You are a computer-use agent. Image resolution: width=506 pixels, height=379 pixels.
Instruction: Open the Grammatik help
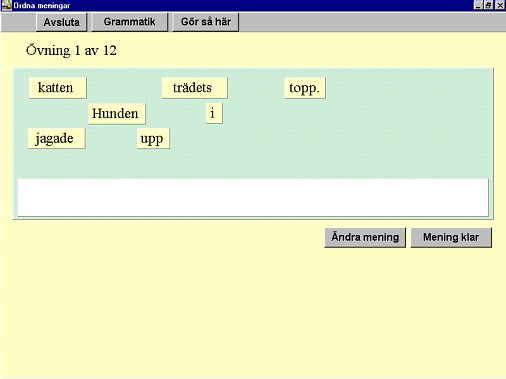[x=129, y=22]
